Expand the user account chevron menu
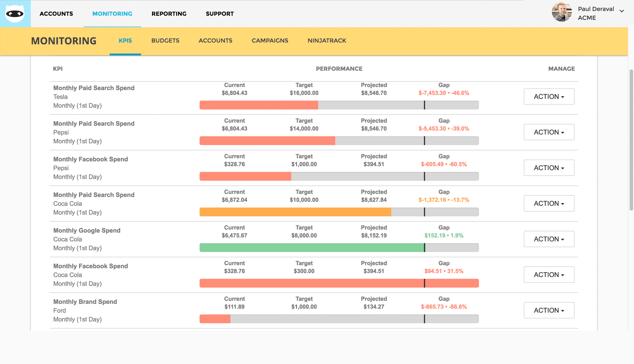This screenshot has height=364, width=634. pos(622,11)
